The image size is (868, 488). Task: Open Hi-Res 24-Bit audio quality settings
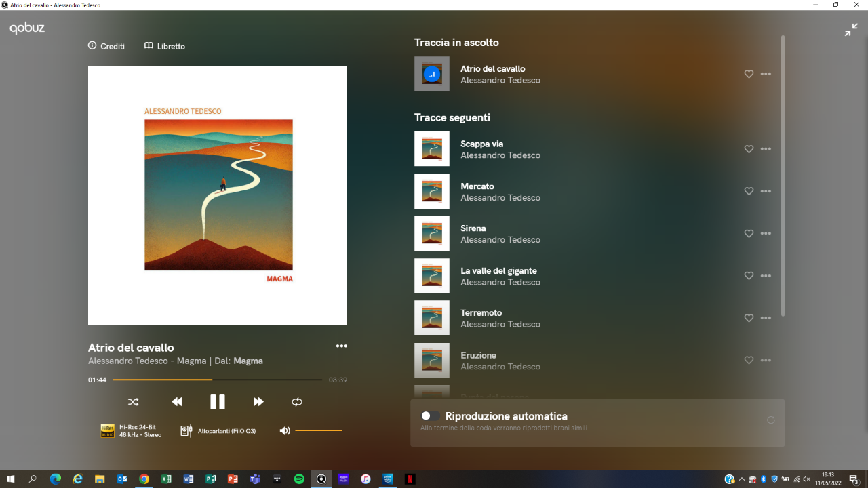132,431
